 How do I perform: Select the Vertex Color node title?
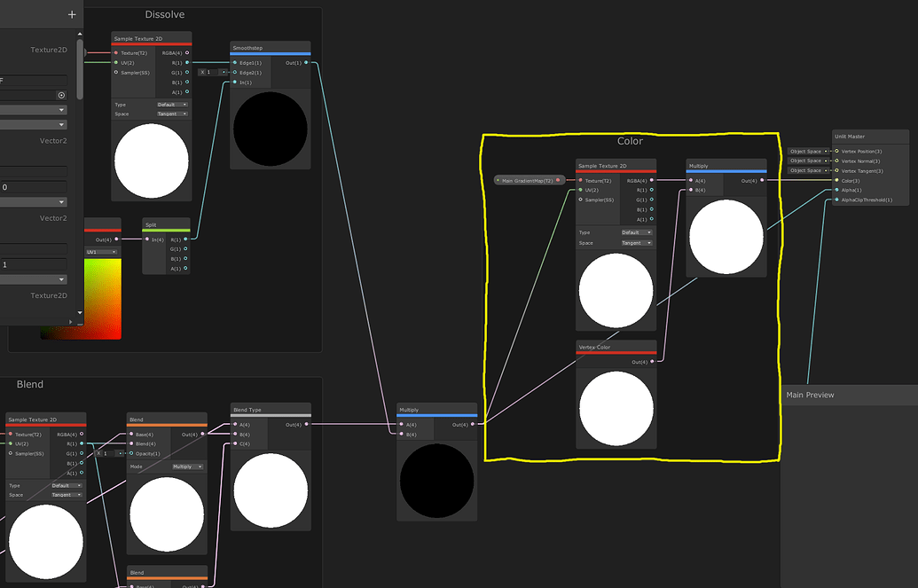pyautogui.click(x=595, y=348)
